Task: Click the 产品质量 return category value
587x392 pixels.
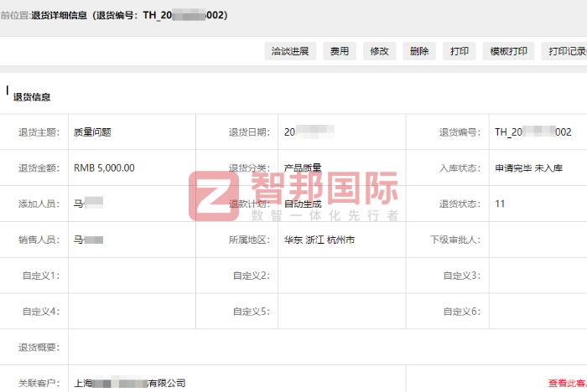Action: (303, 168)
